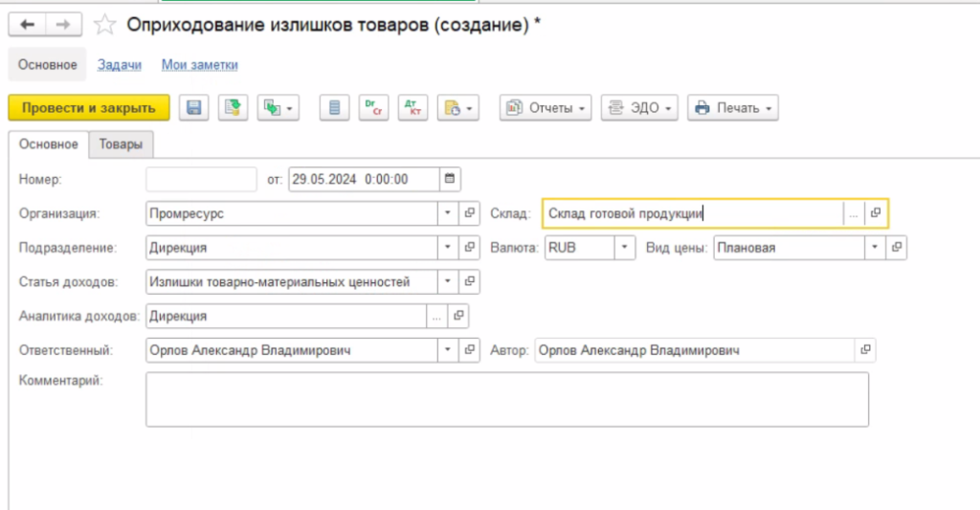Open the create-based-on dropdown icon

(x=278, y=108)
